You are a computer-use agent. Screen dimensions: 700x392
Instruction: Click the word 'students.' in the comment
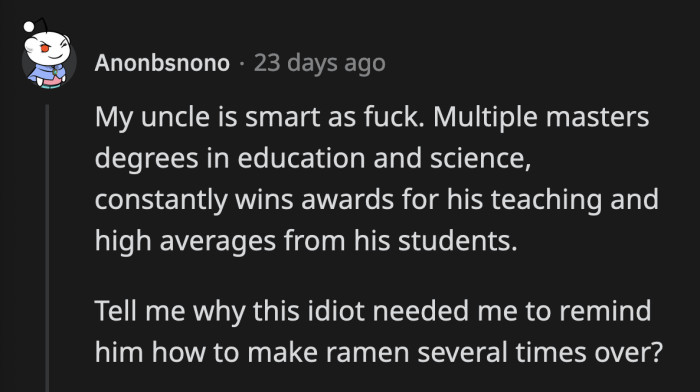tap(457, 241)
